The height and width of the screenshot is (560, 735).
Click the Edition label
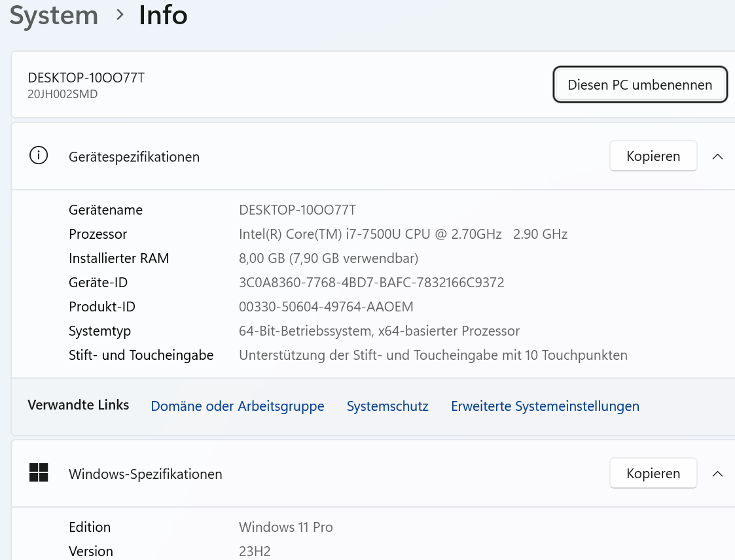point(90,527)
